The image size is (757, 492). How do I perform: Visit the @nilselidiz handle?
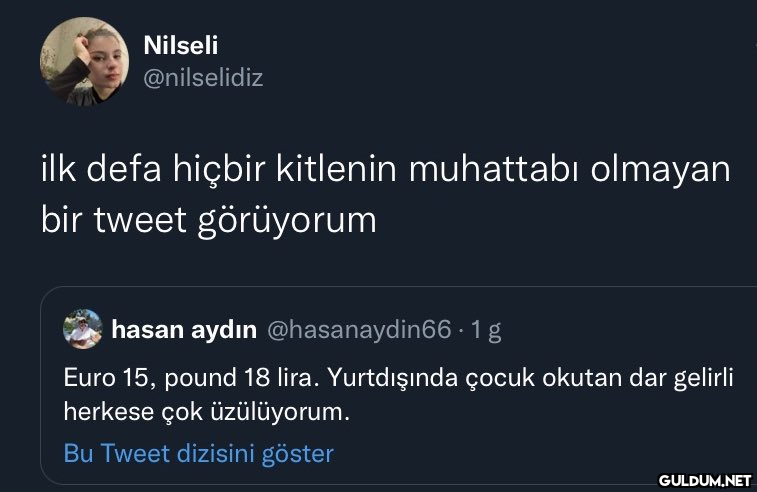click(x=203, y=77)
